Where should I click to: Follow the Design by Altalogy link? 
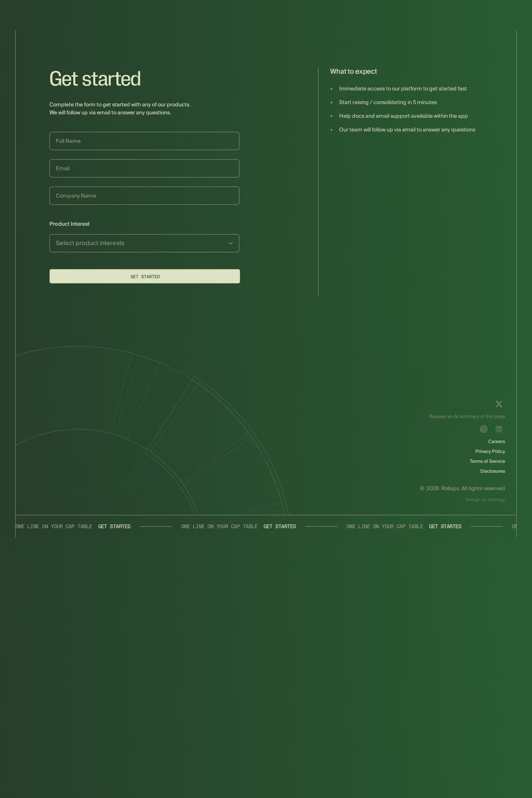coord(485,500)
